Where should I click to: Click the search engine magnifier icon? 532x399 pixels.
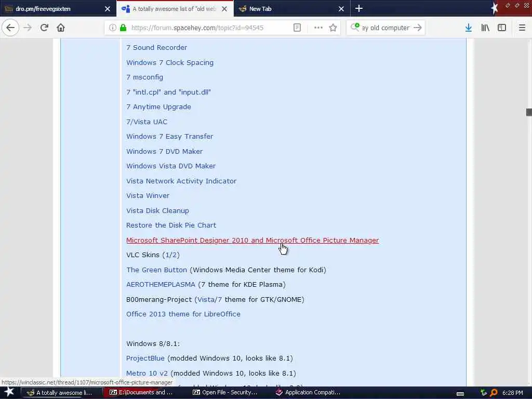coord(355,27)
